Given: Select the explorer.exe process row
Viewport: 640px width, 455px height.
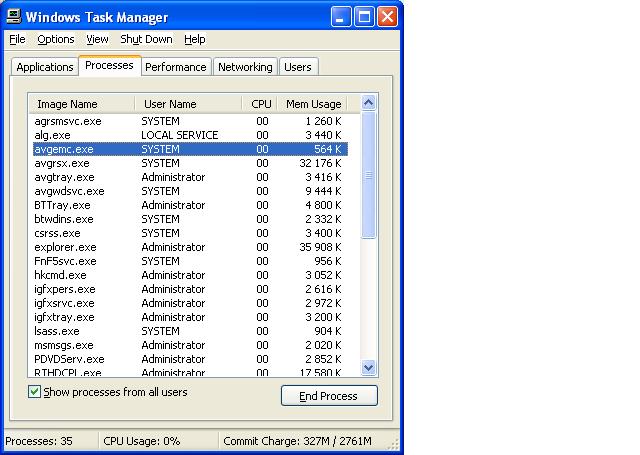Looking at the screenshot, I should (x=190, y=247).
